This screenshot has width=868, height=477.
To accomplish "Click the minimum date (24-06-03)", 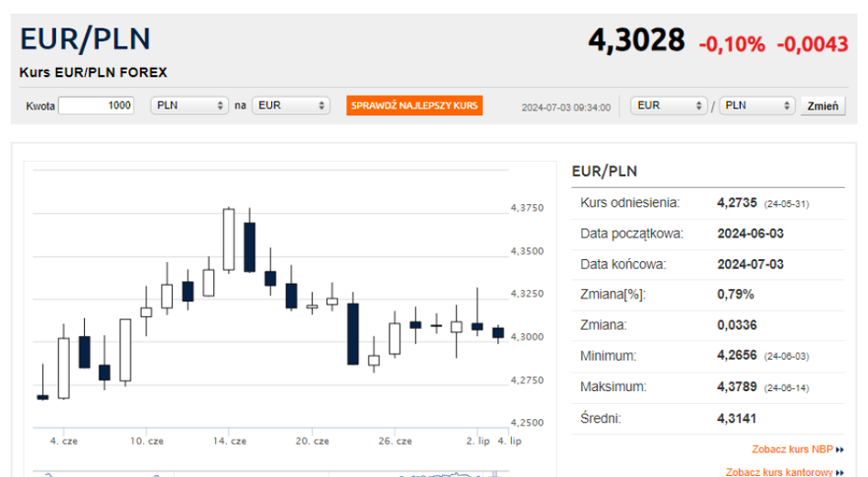I will point(787,356).
